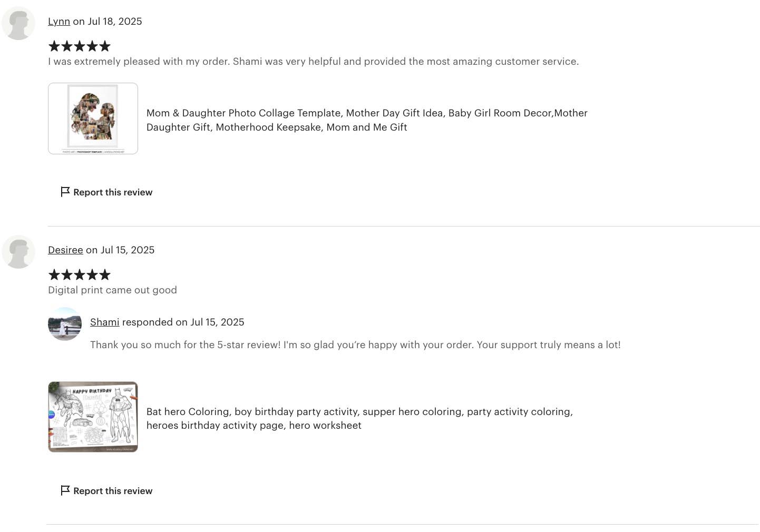Click flag icon under Lynn's review
Viewport: 760px width, 532px height.
click(x=65, y=192)
